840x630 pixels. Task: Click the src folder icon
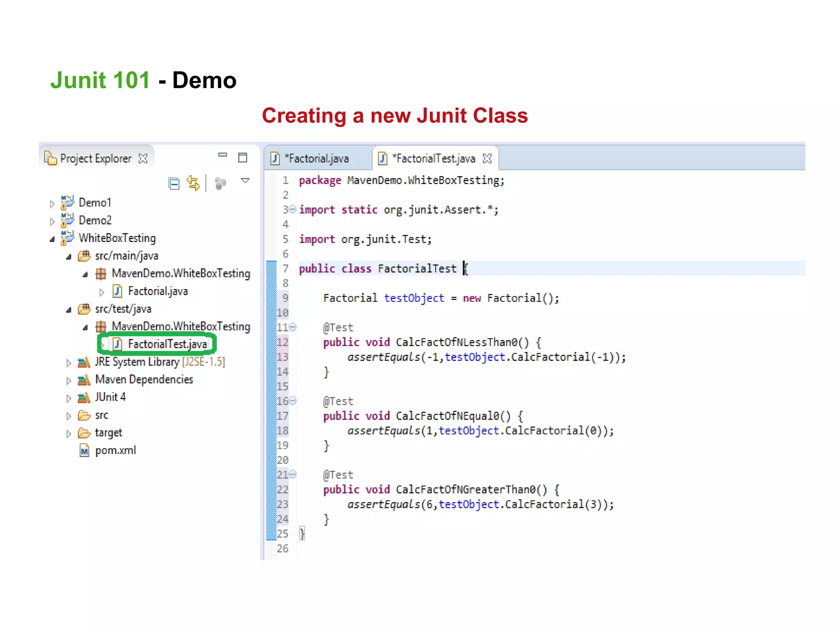coord(84,415)
